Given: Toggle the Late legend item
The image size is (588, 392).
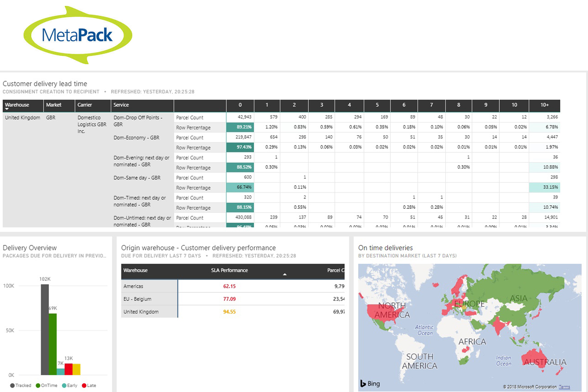Looking at the screenshot, I should click(88, 386).
